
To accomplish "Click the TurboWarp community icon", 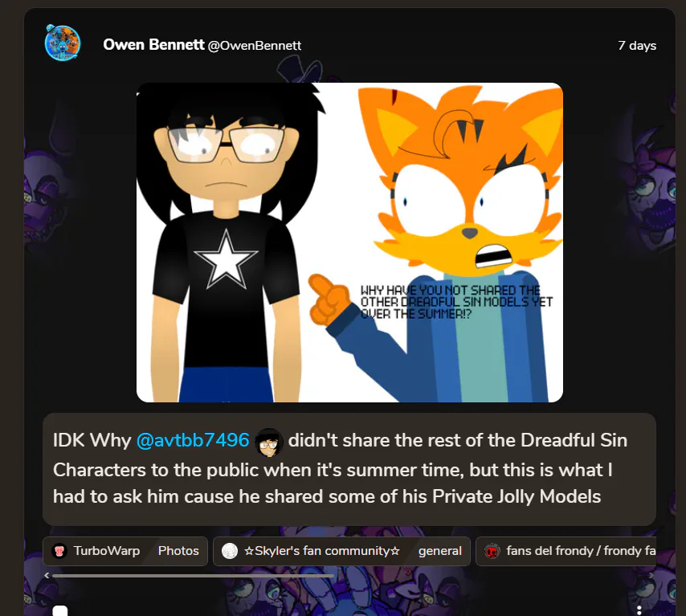I will 59,551.
